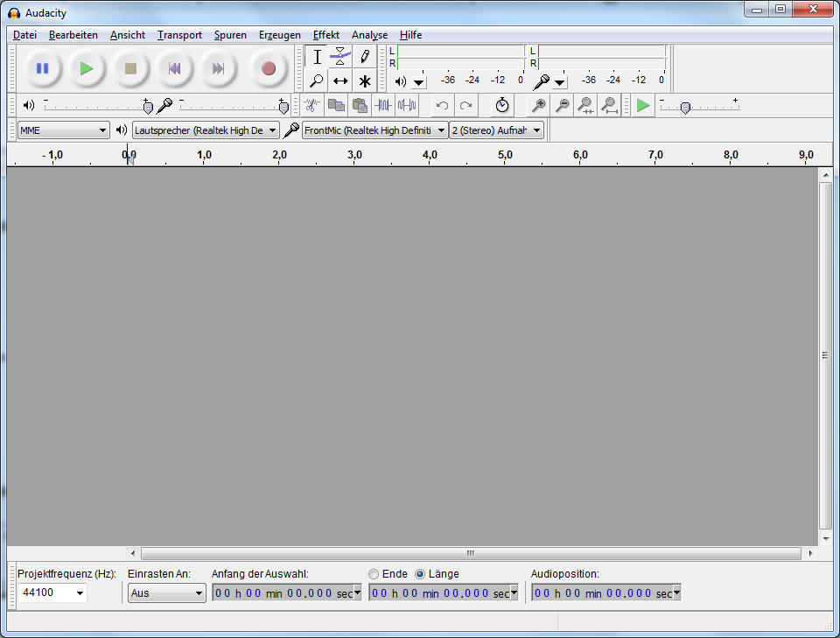Open Sync-Lock tracks clock icon

pyautogui.click(x=502, y=105)
